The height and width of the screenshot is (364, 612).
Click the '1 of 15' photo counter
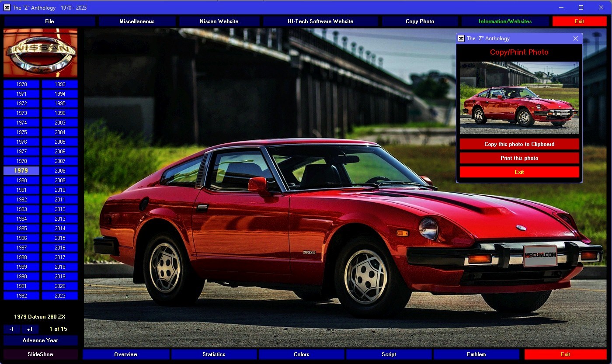(58, 329)
